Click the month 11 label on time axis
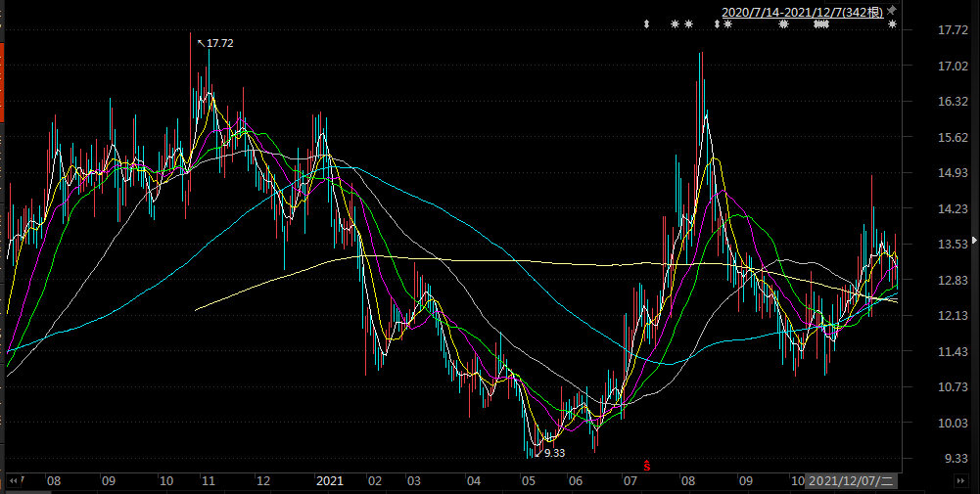Viewport: 980px width, 494px height. click(x=207, y=481)
